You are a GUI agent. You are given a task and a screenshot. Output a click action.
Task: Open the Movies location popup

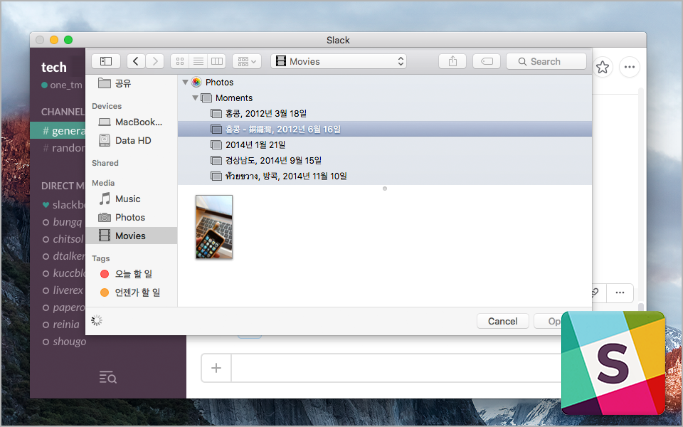[338, 61]
